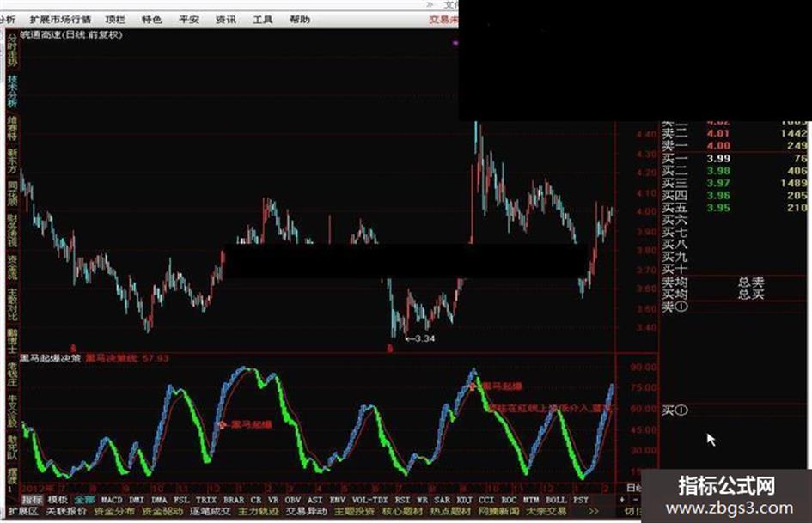The width and height of the screenshot is (812, 523).
Task: Open the 主题投资 bottom tab
Action: [355, 511]
